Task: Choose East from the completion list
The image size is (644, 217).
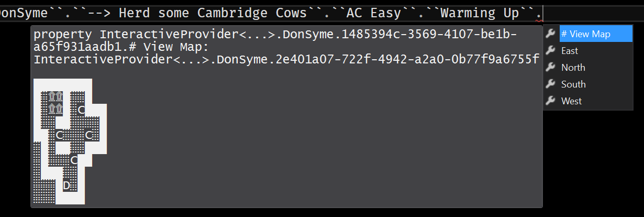Action: (570, 51)
